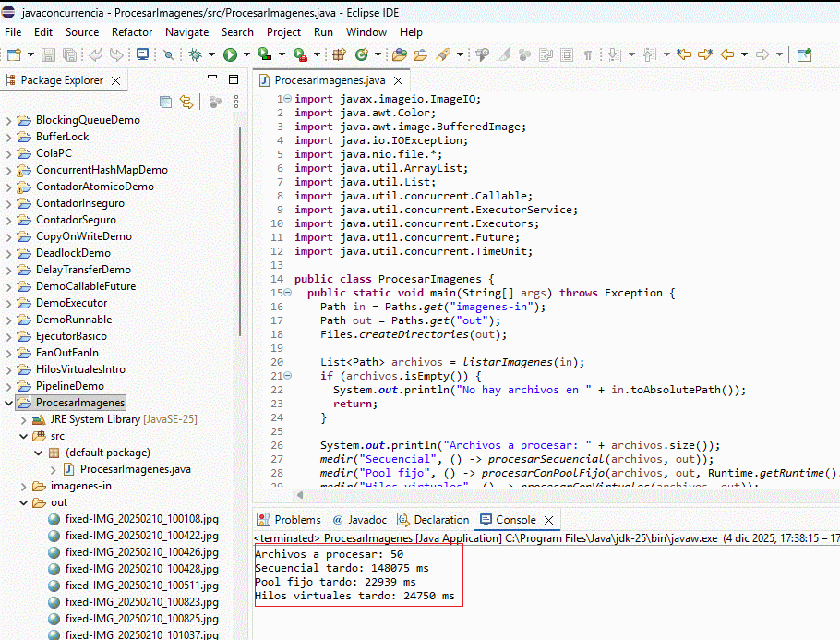Click the Debug bug icon in toolbar
This screenshot has height=640, width=840.
coord(196,55)
